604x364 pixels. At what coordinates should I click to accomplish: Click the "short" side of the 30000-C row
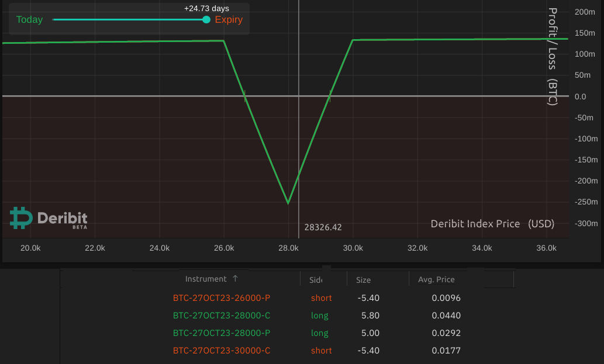pos(321,351)
